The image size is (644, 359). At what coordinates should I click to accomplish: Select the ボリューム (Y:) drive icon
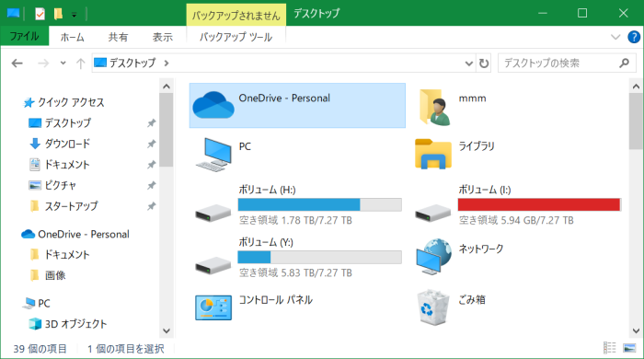pos(213,265)
